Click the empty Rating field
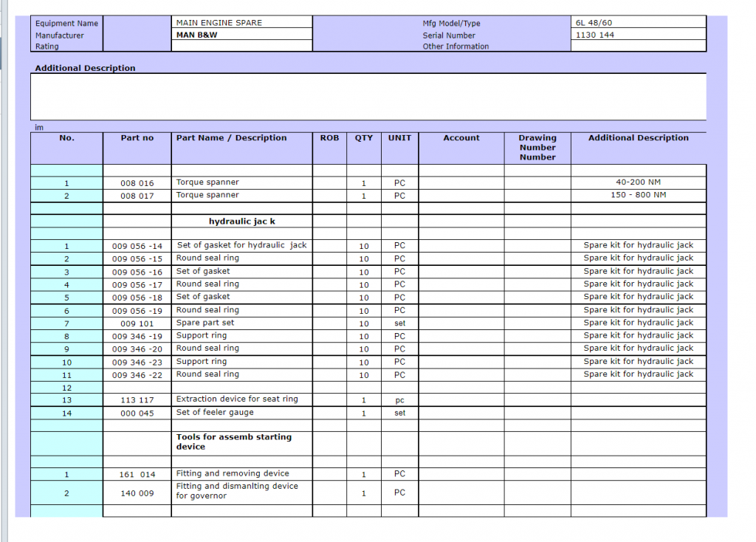 click(241, 46)
